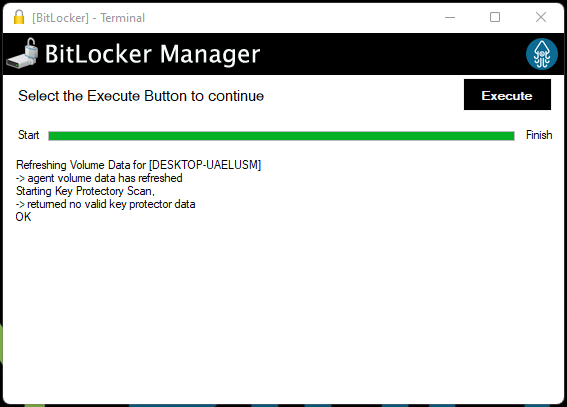Screen dimensions: 567x407
Task: Click the [BitLocker] - Terminal window title
Action: click(x=89, y=18)
